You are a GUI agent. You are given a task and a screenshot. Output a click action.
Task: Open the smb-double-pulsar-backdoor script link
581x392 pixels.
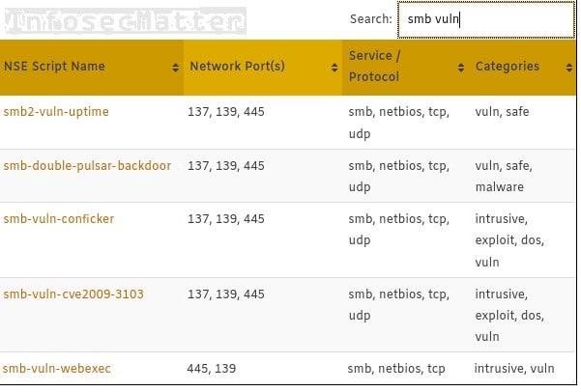coord(87,166)
